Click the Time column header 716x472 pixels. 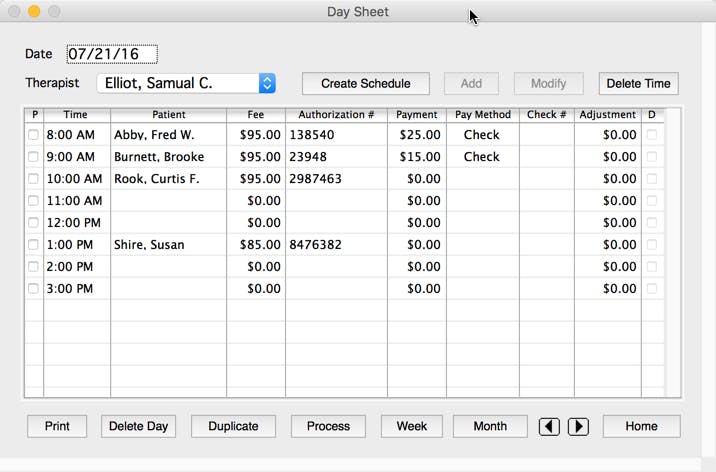(x=76, y=115)
